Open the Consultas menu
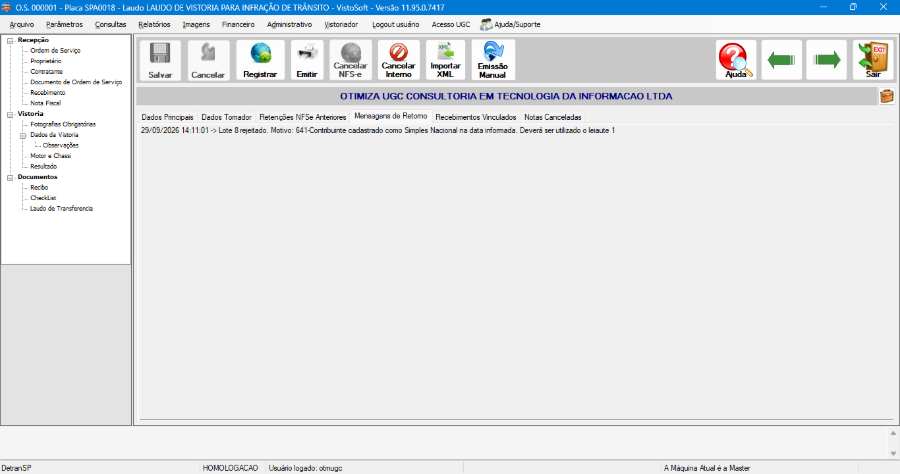This screenshot has height=474, width=900. [110, 25]
